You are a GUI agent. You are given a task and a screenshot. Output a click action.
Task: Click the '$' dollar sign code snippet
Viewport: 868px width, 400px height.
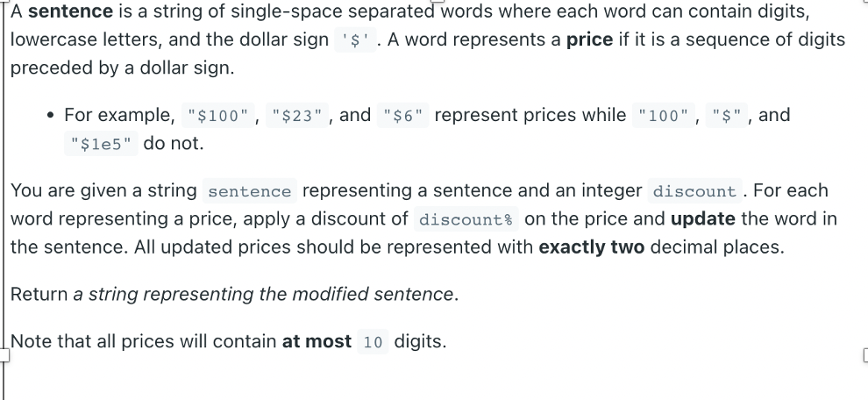click(x=355, y=39)
